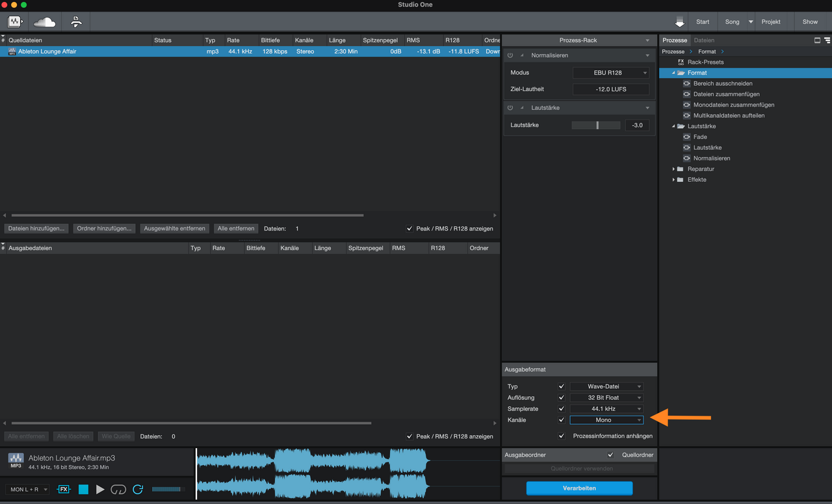
Task: Expand the Reparatur folder triangle
Action: 673,169
